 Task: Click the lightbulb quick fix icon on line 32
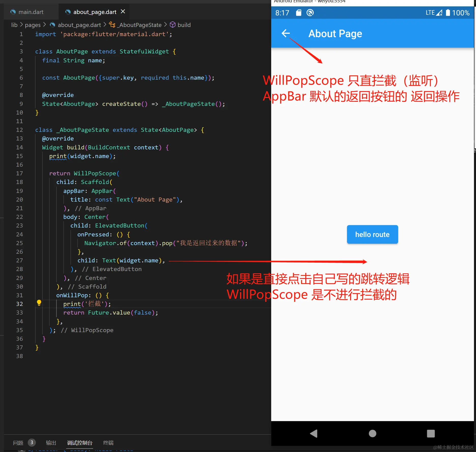click(x=39, y=303)
